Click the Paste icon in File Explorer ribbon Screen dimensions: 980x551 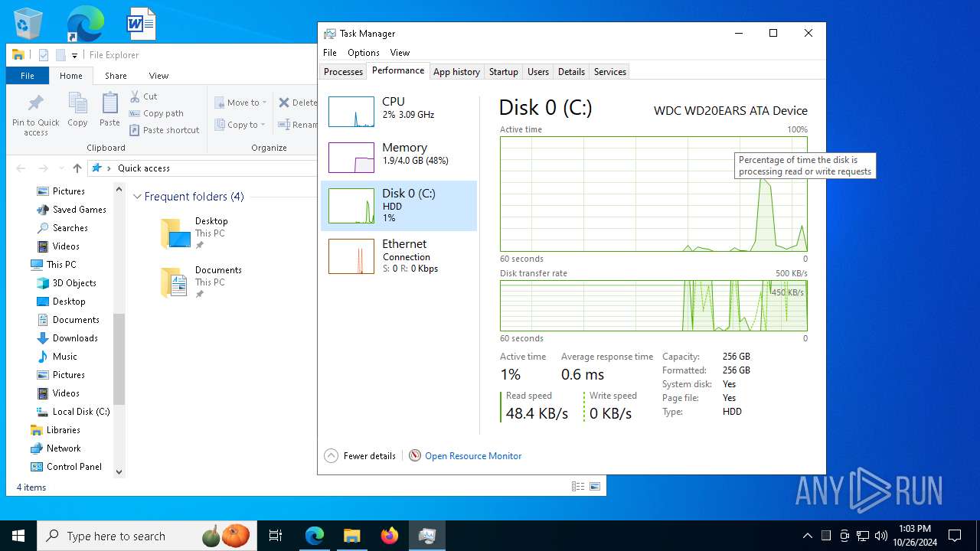click(109, 109)
